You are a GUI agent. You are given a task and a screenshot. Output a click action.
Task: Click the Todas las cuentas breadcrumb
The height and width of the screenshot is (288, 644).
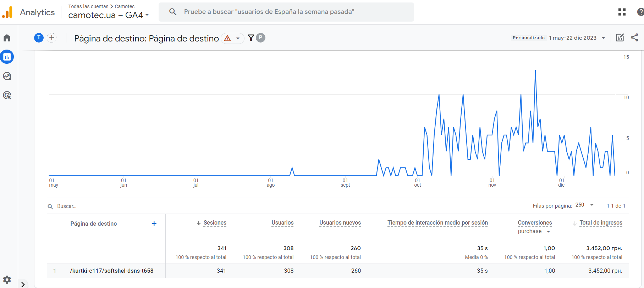point(88,6)
